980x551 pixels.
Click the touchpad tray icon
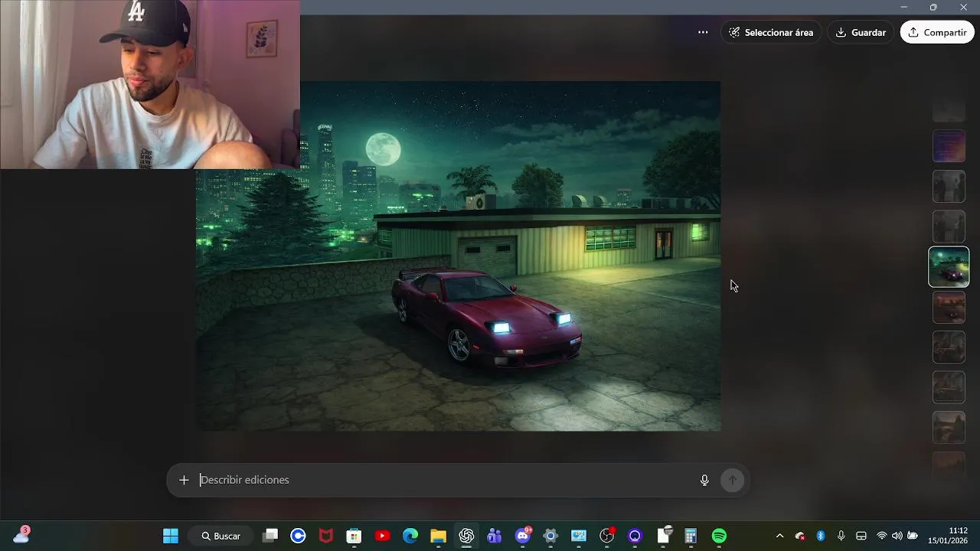click(861, 536)
